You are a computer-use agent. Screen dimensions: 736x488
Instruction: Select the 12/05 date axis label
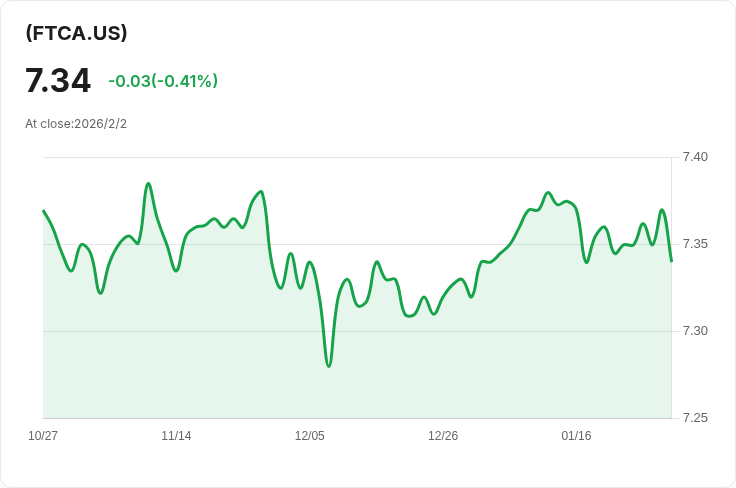pos(309,435)
